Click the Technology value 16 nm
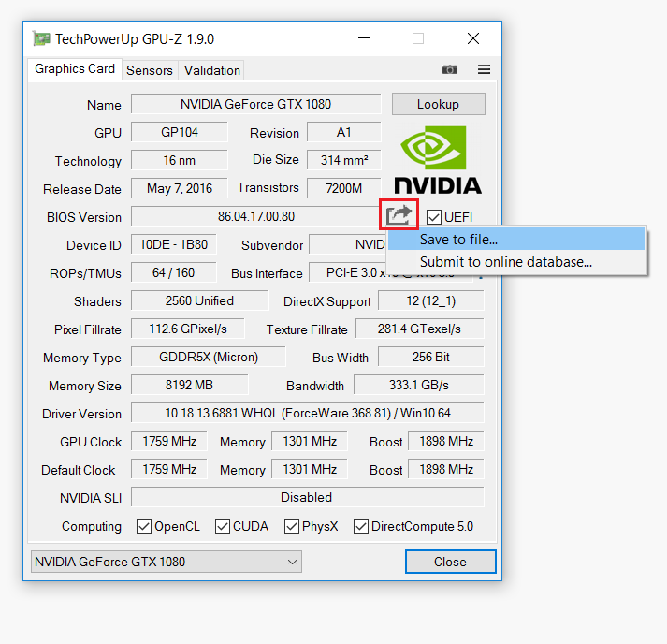This screenshot has width=667, height=644. 179,160
